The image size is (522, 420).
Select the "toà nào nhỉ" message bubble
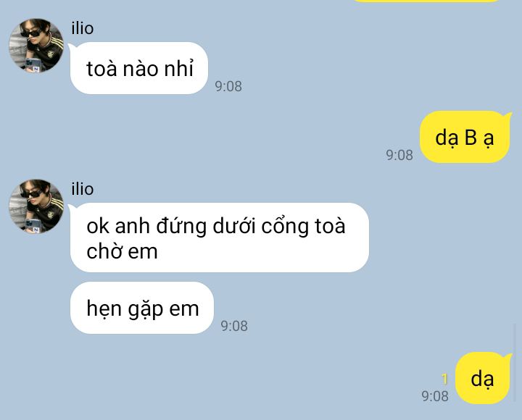click(139, 68)
